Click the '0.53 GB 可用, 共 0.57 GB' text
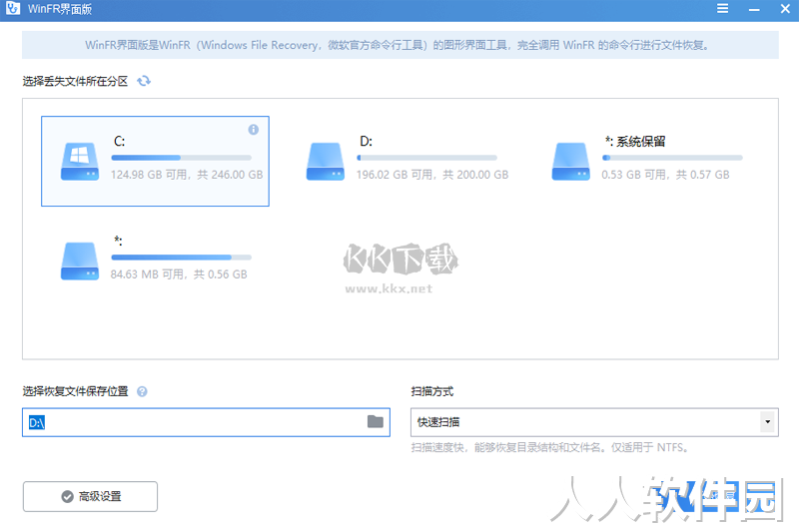The height and width of the screenshot is (532, 799). pyautogui.click(x=665, y=175)
